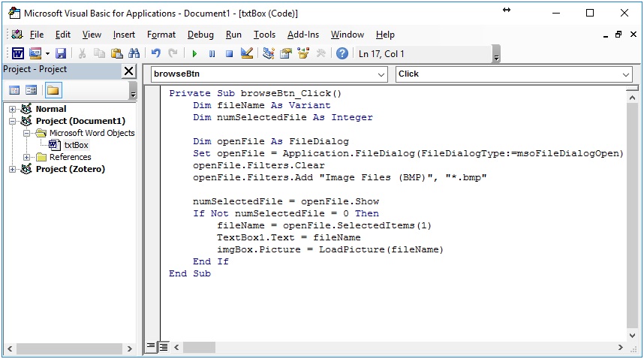Open the Help menu
The image size is (644, 359).
(x=385, y=35)
